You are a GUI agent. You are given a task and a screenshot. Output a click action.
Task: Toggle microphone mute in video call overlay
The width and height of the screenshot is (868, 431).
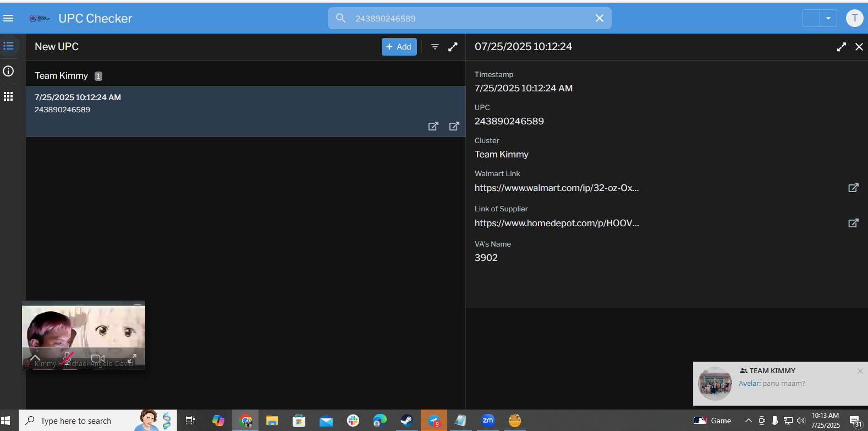point(68,358)
